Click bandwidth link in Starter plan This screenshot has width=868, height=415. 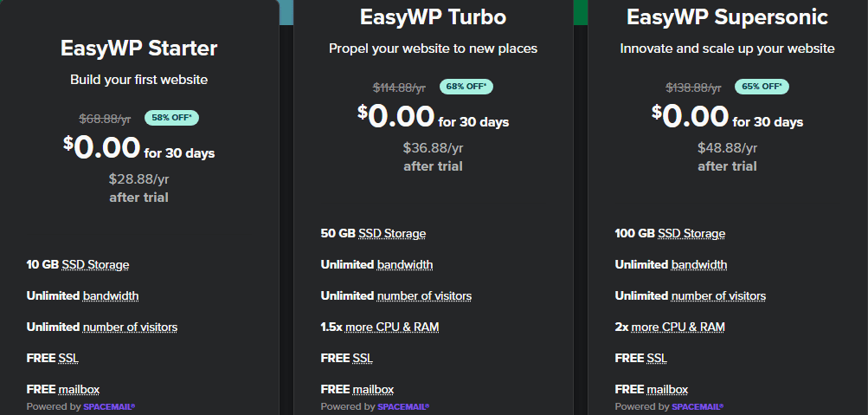pos(111,296)
